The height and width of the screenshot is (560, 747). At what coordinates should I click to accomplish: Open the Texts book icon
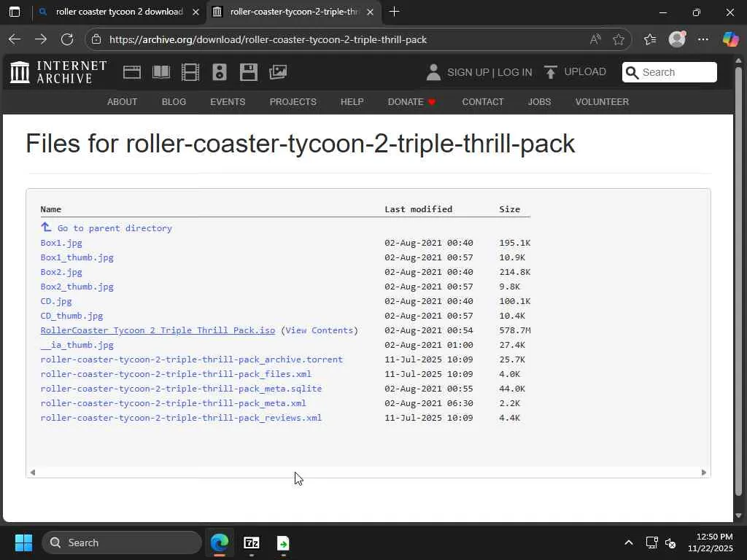161,72
